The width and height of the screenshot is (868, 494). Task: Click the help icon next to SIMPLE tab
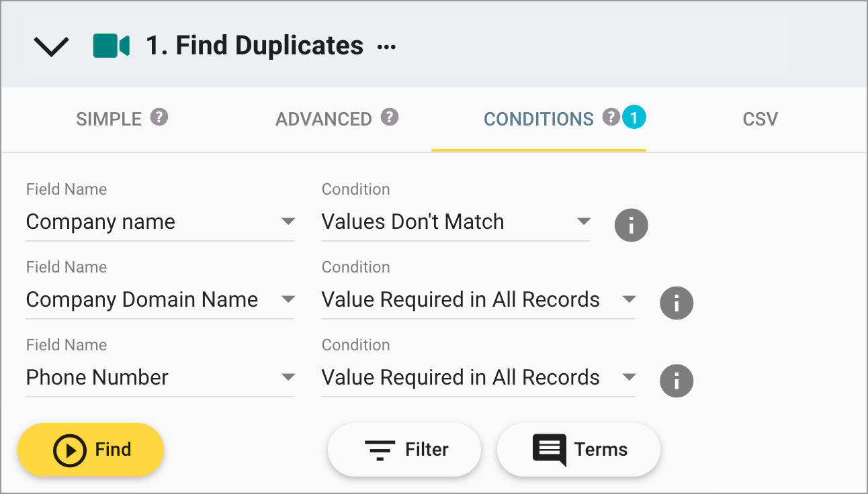point(160,117)
